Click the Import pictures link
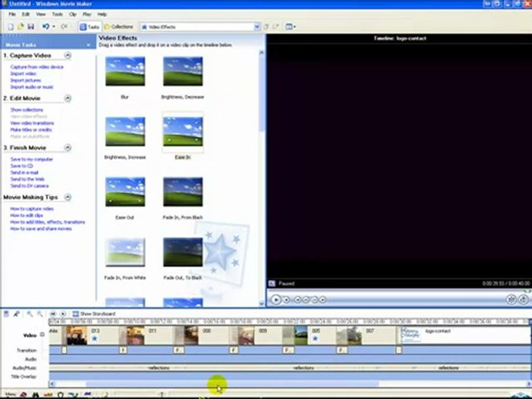The height and width of the screenshot is (399, 532). pos(26,80)
